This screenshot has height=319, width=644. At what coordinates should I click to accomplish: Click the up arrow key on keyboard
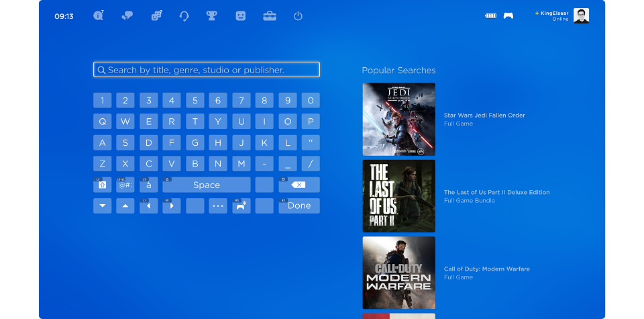pos(125,206)
